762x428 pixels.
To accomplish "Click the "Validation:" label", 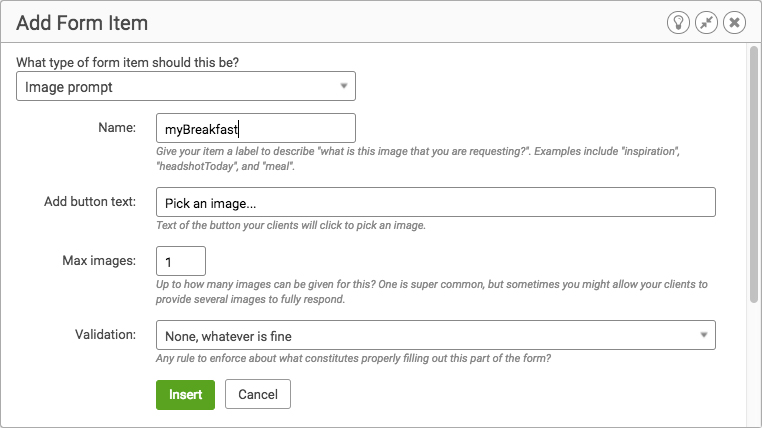I will pos(105,335).
